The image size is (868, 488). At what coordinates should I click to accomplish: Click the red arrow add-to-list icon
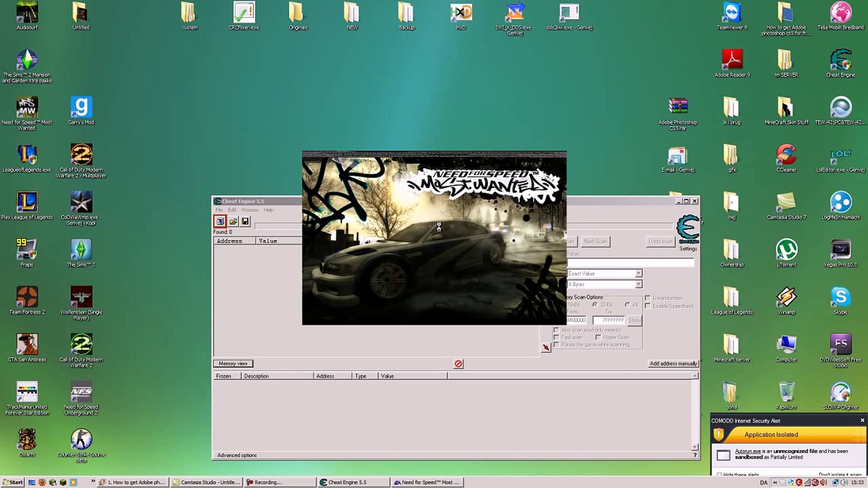coord(546,347)
